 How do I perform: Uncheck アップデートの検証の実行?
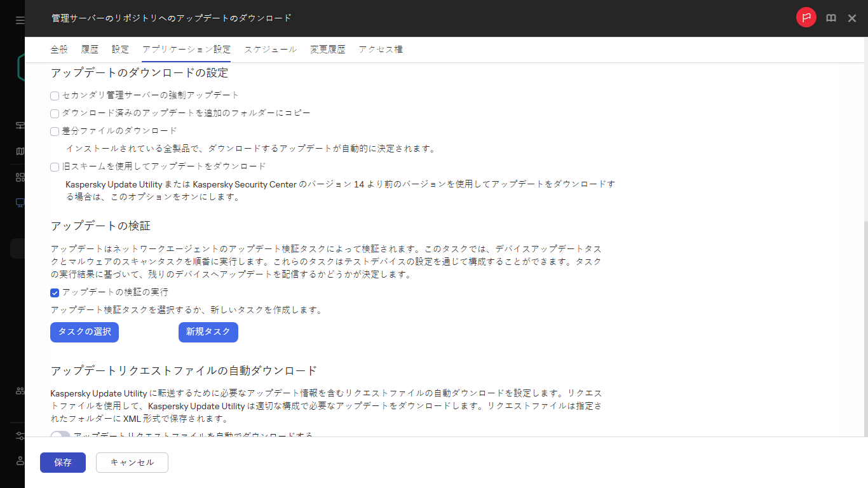pos(55,293)
